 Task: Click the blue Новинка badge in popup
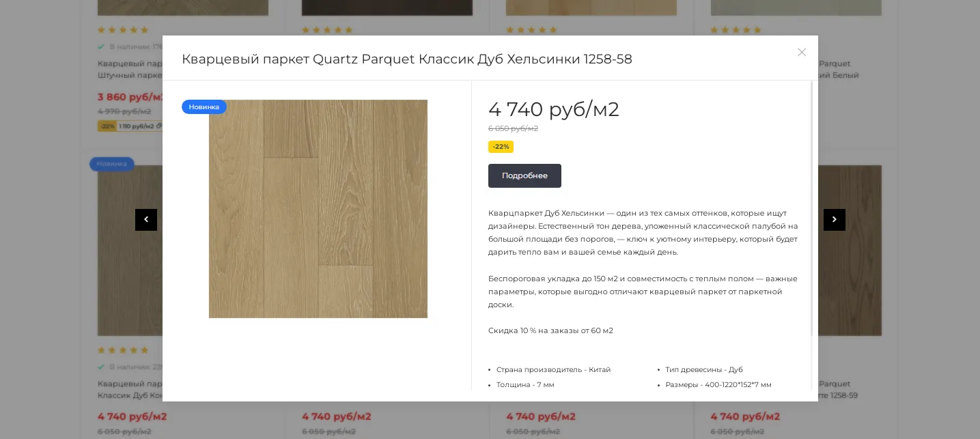(204, 107)
